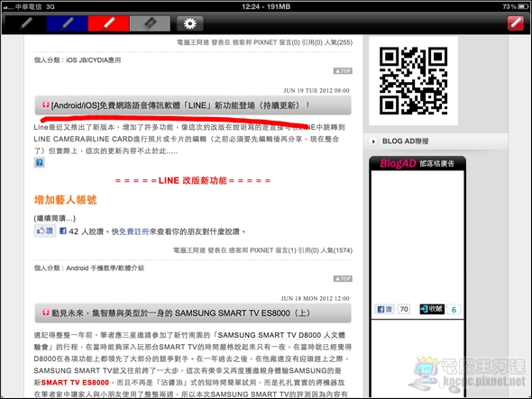Select the red pen tool
This screenshot has height=399, width=532.
tap(108, 23)
